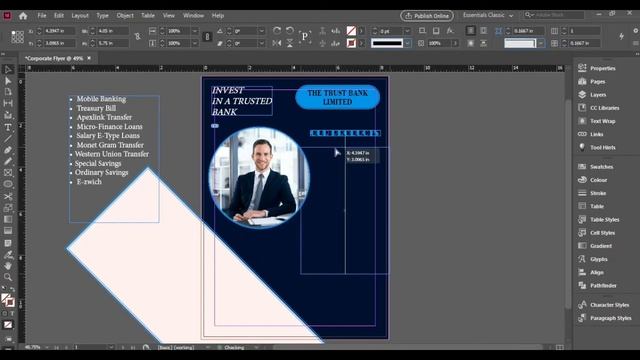Select the Hand tool
This screenshot has width=640, height=360.
point(8,266)
